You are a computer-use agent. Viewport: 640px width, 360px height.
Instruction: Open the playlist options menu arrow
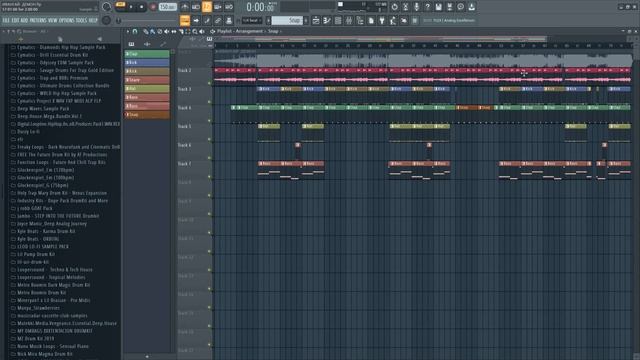[128, 31]
